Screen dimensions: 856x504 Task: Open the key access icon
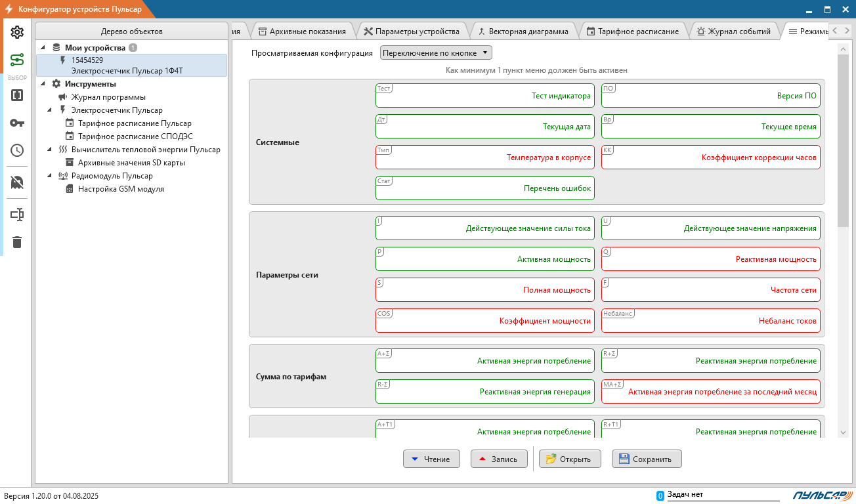17,123
